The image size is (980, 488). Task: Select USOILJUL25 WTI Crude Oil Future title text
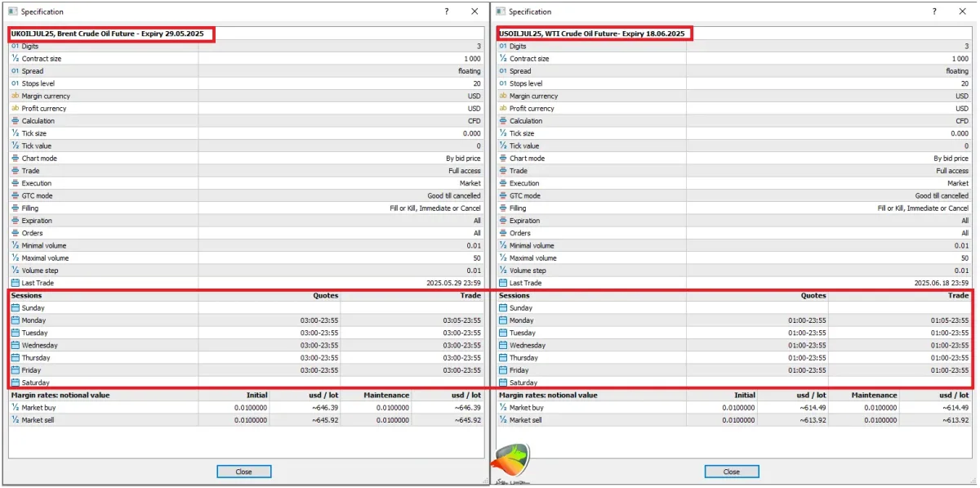(592, 34)
